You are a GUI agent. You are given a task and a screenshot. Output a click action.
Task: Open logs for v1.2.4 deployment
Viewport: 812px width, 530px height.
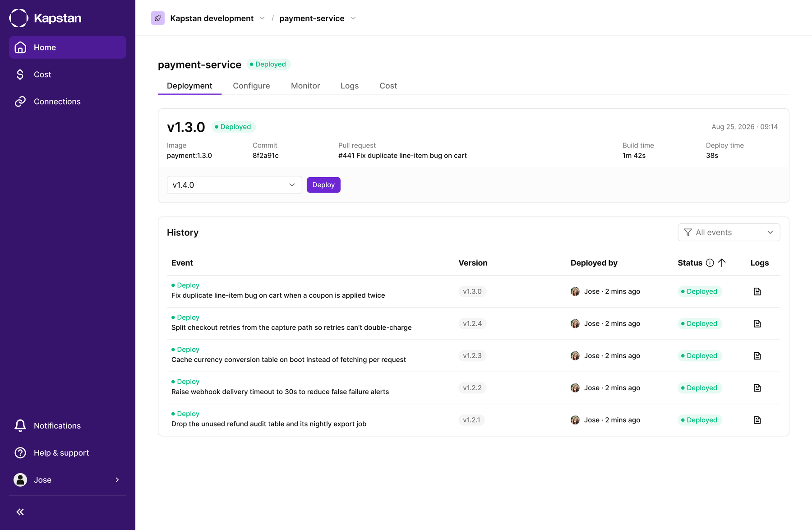coord(757,323)
